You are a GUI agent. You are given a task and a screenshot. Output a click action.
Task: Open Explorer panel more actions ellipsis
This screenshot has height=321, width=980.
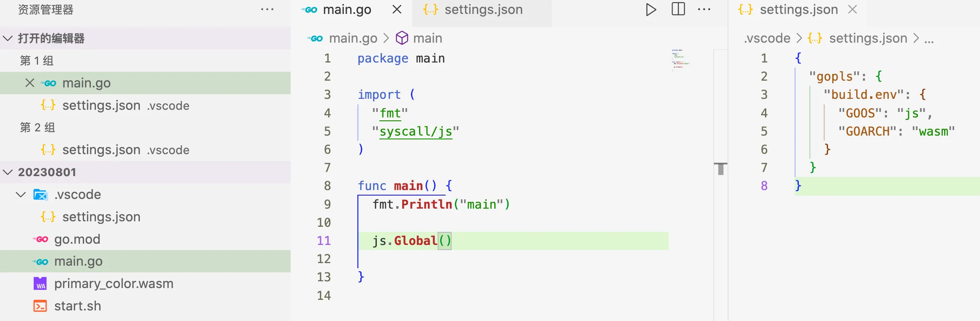coord(267,9)
